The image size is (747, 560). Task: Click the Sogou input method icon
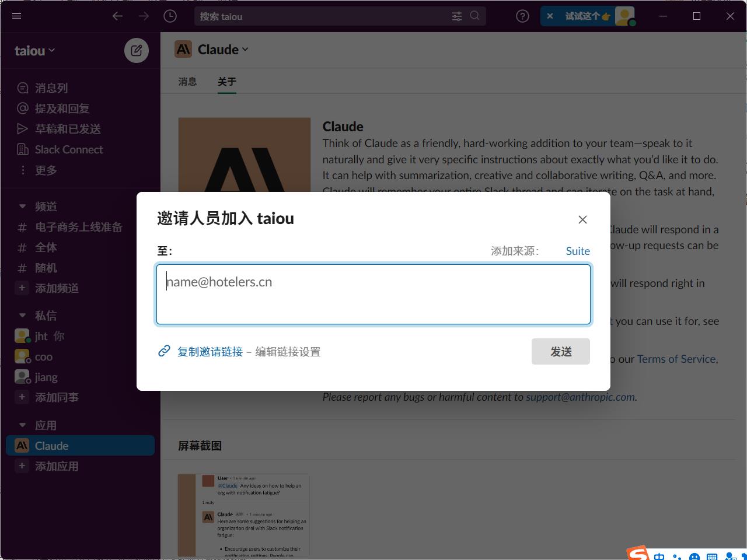tap(638, 554)
